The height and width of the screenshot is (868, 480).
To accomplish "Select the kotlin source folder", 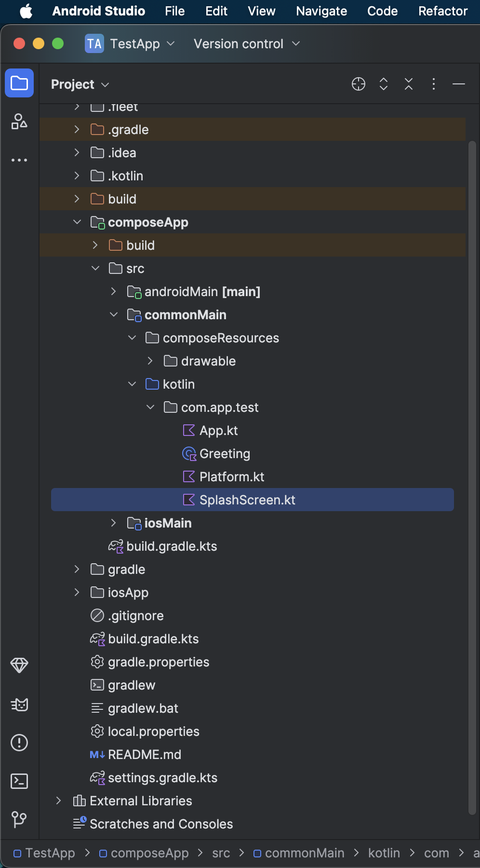I will click(179, 384).
